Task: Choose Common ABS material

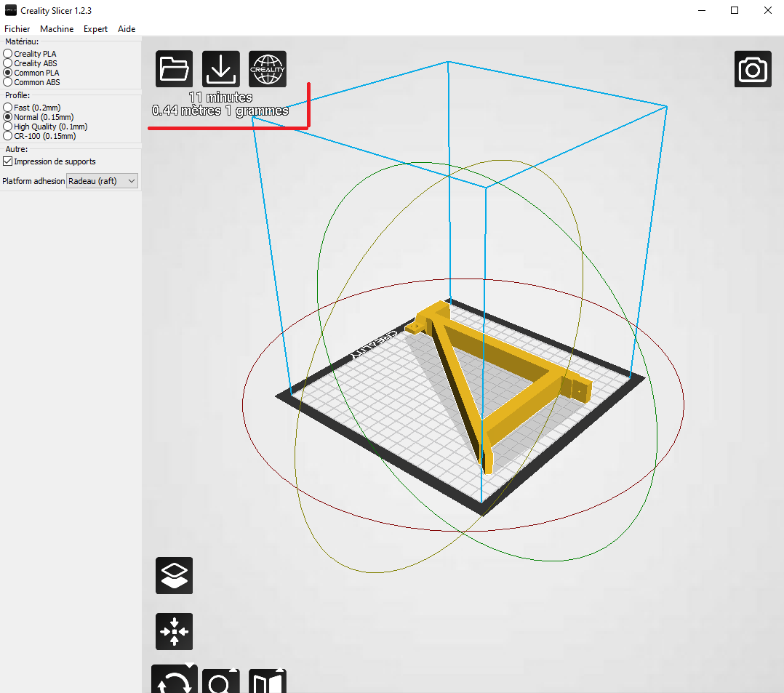Action: (7, 82)
